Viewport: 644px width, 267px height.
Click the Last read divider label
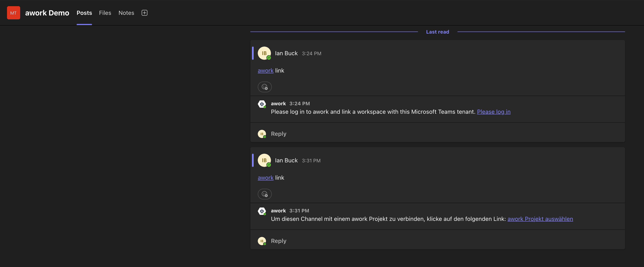click(437, 32)
